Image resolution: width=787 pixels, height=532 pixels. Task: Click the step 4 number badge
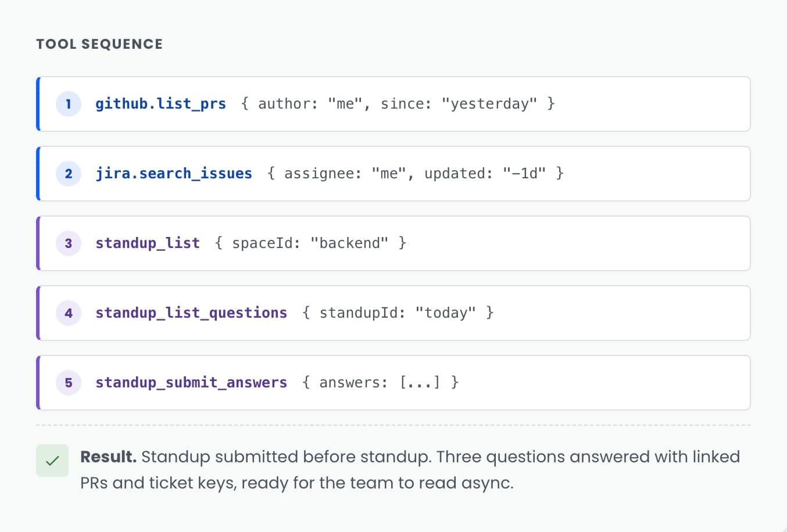coord(69,313)
